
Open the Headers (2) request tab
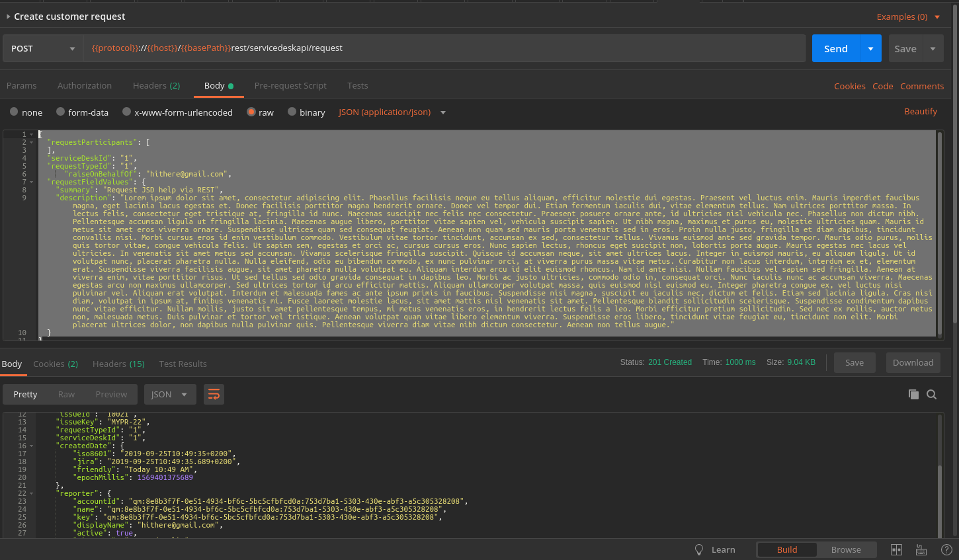tap(156, 86)
